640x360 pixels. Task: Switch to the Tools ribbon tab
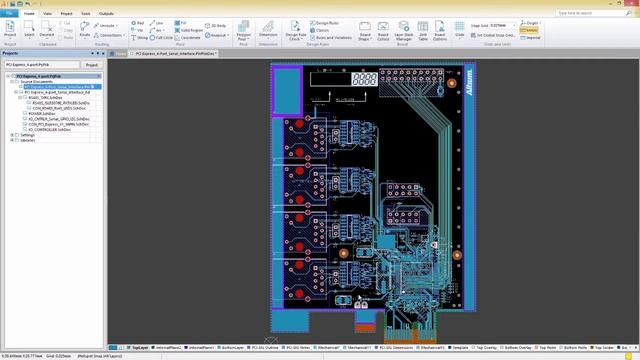click(x=86, y=13)
